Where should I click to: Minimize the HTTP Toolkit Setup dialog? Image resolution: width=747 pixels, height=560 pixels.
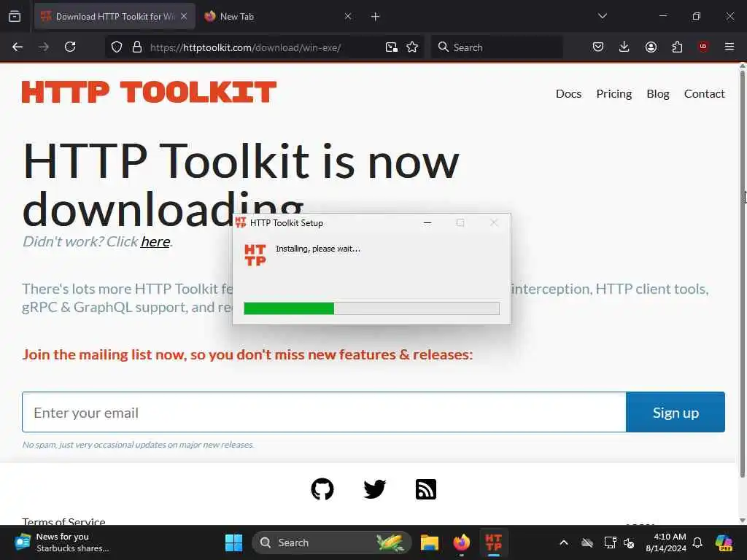tap(427, 223)
